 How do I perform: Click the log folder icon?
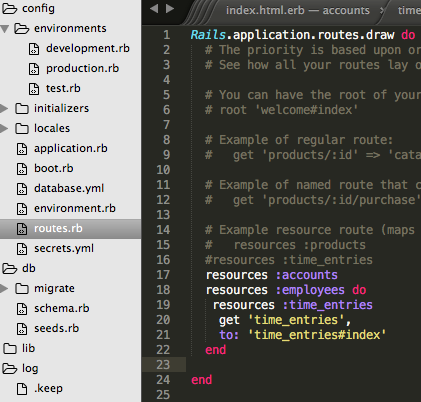(x=9, y=368)
